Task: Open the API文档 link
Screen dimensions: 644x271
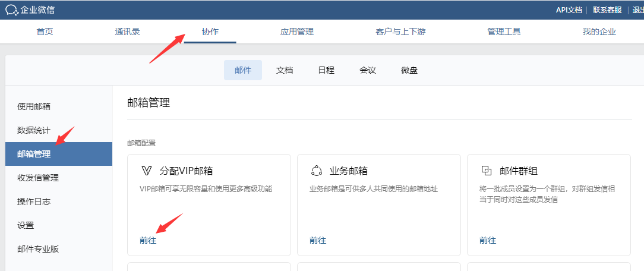Action: click(569, 10)
